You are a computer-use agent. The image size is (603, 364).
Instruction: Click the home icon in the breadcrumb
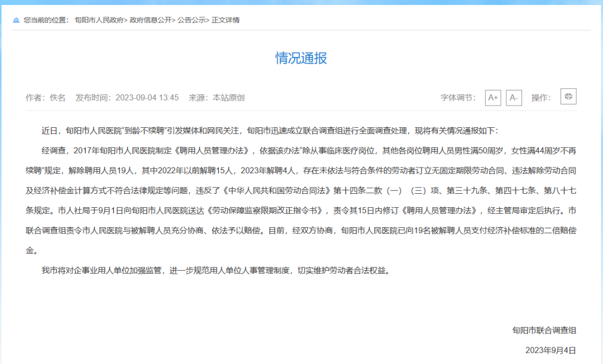click(16, 20)
